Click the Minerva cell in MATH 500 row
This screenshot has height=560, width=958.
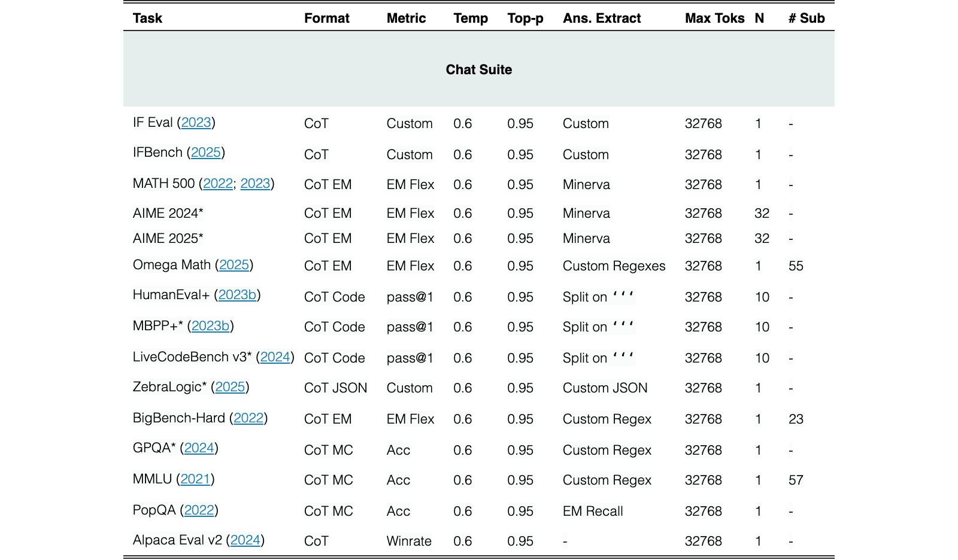click(586, 185)
